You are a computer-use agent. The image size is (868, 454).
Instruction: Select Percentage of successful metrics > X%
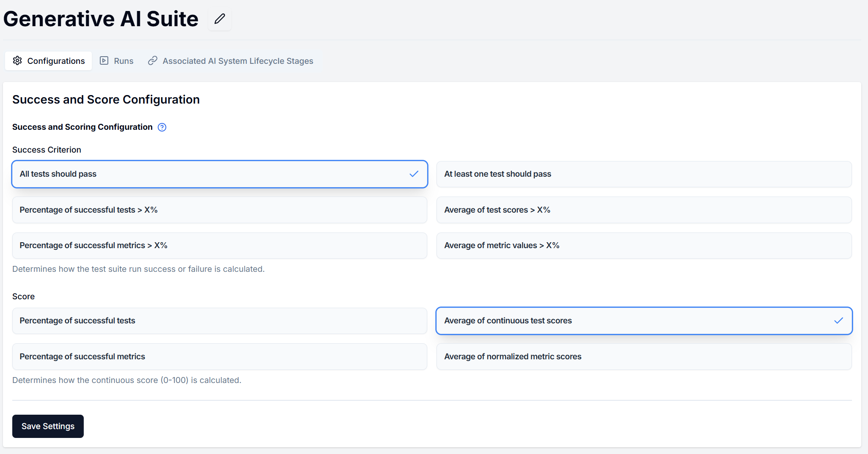pyautogui.click(x=219, y=245)
